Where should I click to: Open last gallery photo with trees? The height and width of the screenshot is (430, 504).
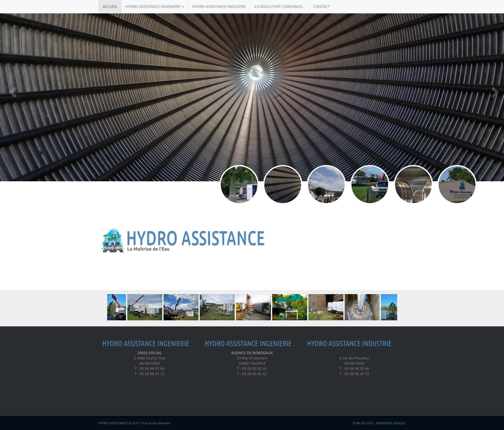coord(389,307)
